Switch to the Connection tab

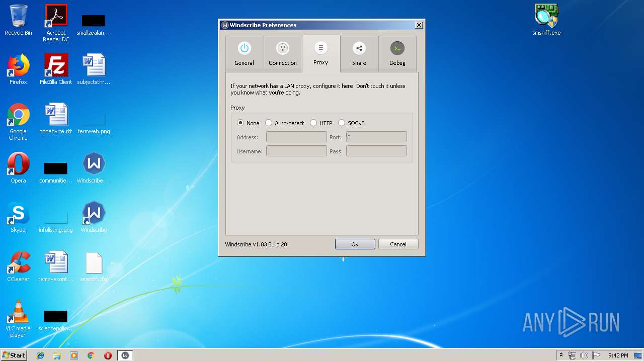[x=282, y=54]
